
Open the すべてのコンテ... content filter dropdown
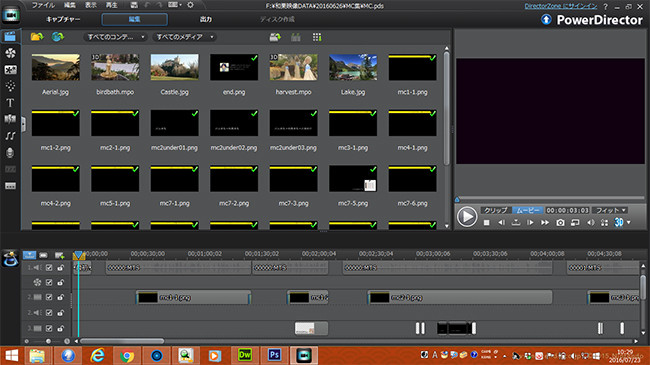tap(115, 37)
